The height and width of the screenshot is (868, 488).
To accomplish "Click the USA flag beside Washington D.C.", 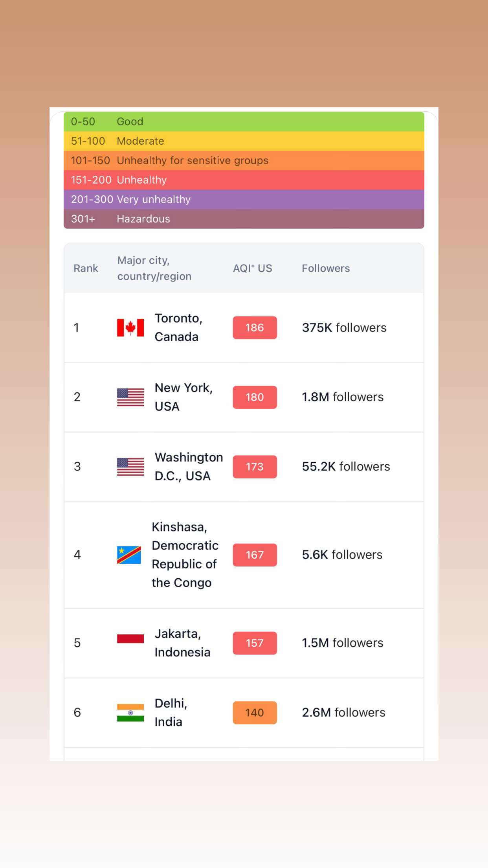I will click(130, 467).
